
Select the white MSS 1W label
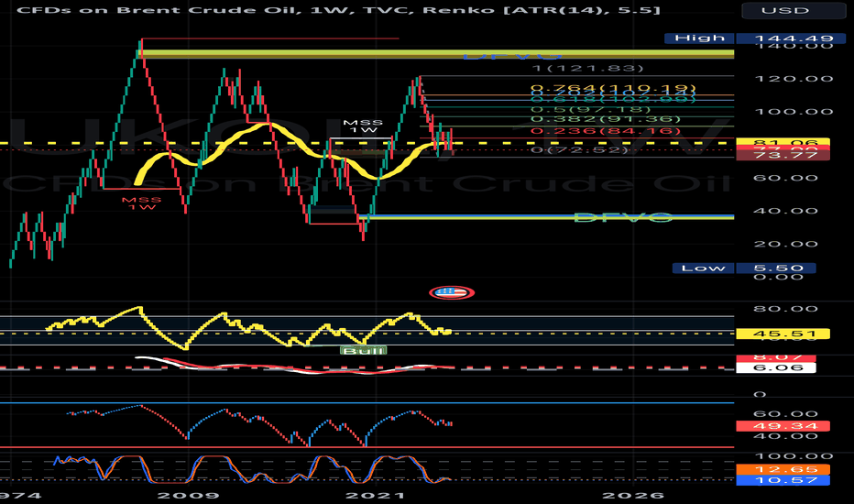(x=363, y=126)
